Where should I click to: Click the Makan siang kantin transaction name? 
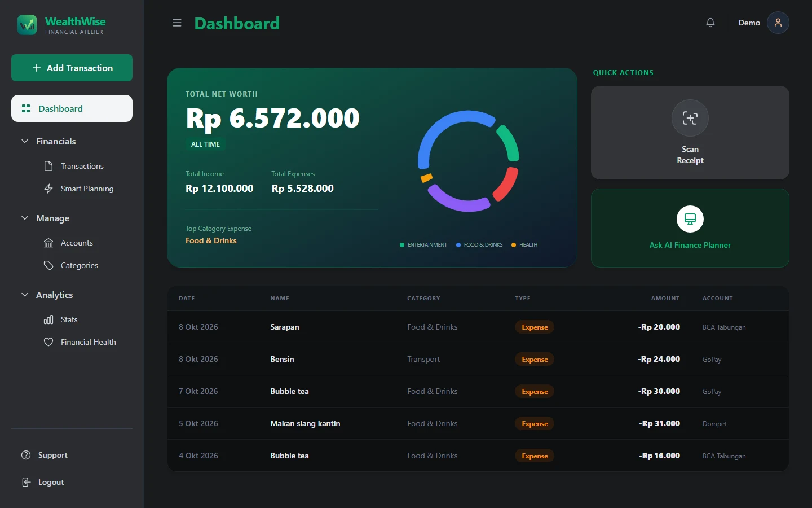[305, 423]
